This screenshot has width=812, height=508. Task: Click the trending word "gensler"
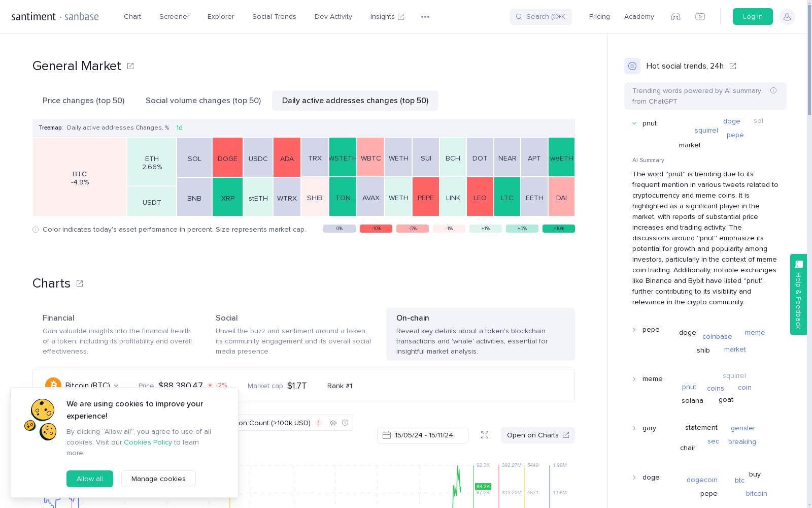click(x=743, y=428)
